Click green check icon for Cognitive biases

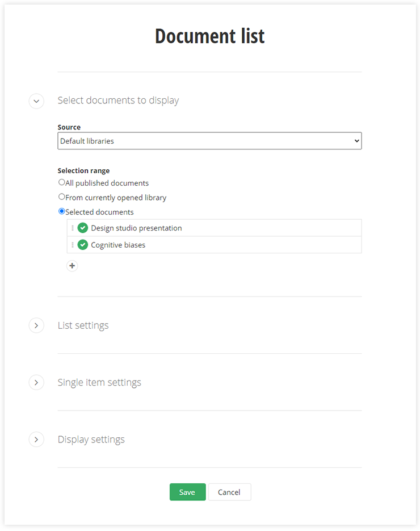pos(83,245)
